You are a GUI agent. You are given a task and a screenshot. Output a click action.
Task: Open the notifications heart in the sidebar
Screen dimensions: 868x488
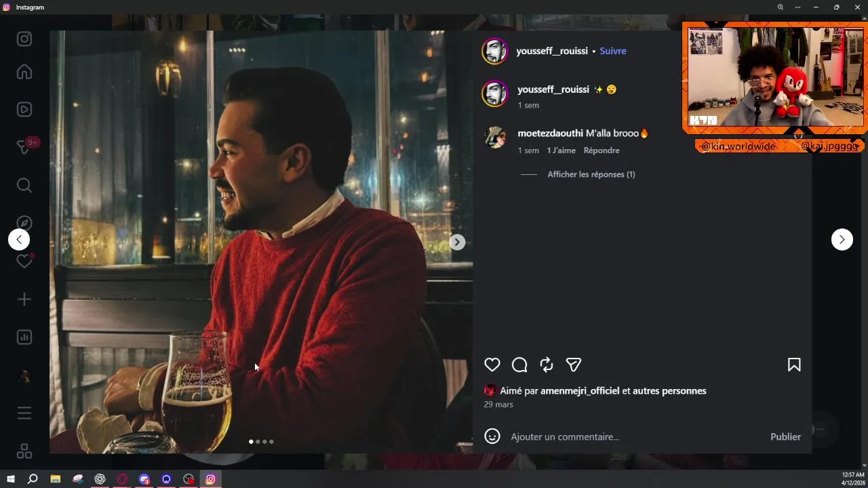pyautogui.click(x=24, y=261)
